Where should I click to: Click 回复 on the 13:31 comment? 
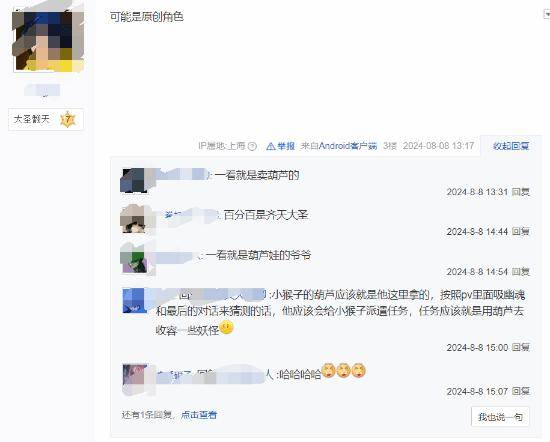coord(521,192)
